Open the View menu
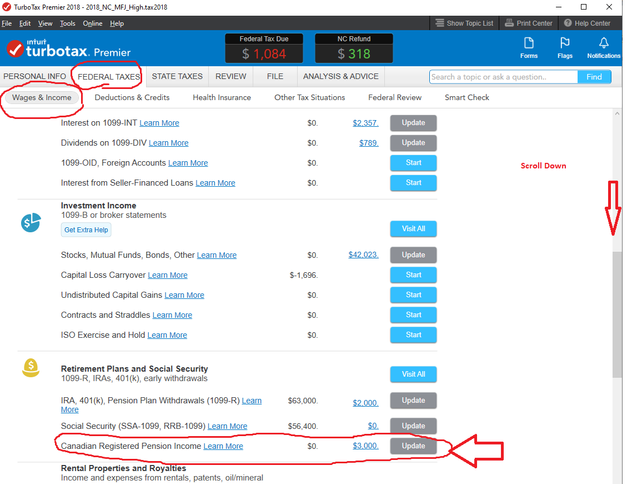This screenshot has height=484, width=637. pos(45,24)
